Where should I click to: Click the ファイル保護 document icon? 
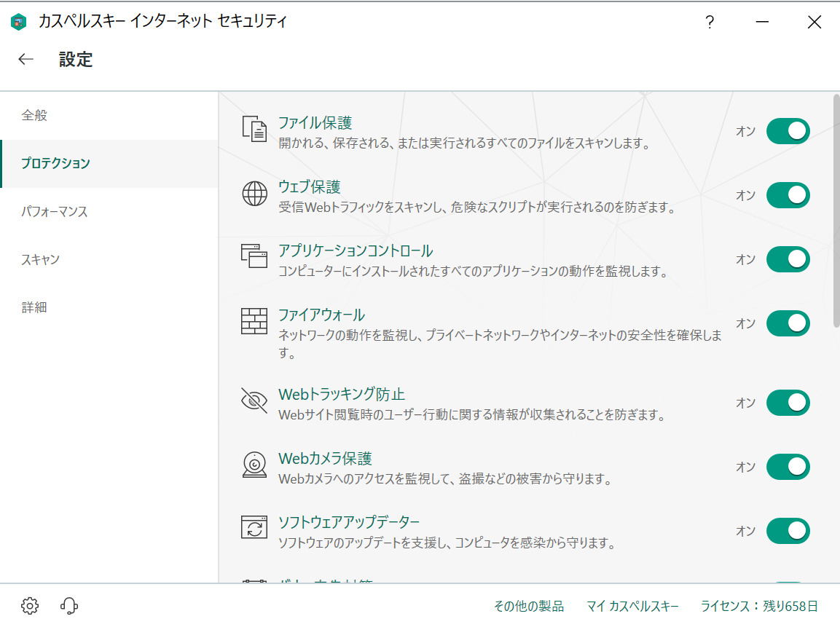[x=254, y=128]
